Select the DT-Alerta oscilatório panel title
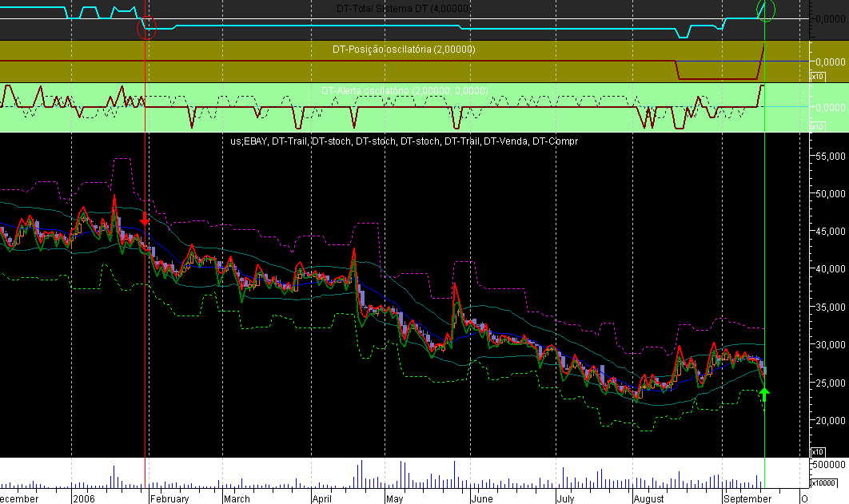Screen dimensions: 849x504 [404, 91]
